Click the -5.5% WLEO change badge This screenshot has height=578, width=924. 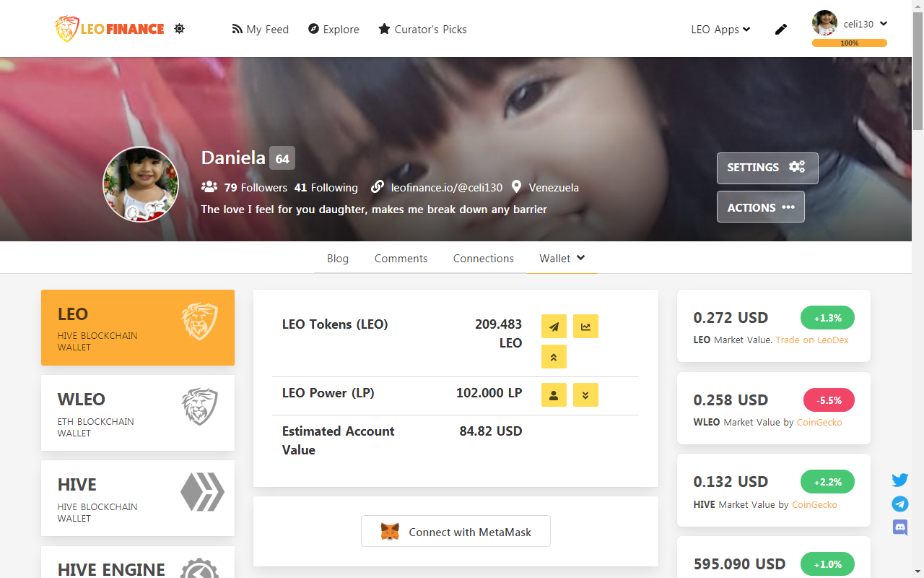point(829,400)
